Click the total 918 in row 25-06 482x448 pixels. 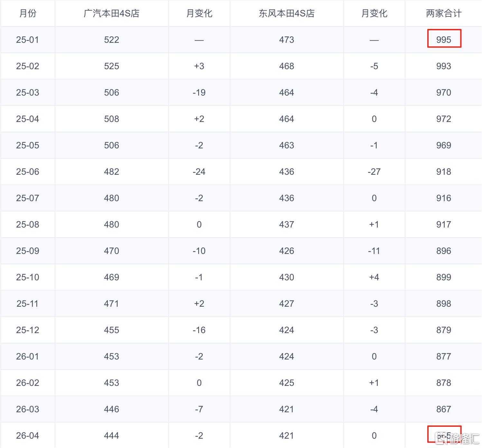[x=444, y=172]
